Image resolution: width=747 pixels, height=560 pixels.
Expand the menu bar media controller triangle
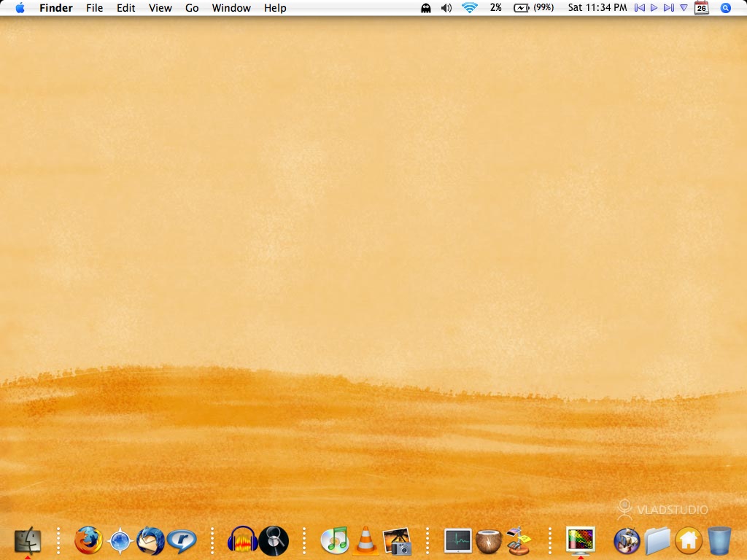click(684, 7)
